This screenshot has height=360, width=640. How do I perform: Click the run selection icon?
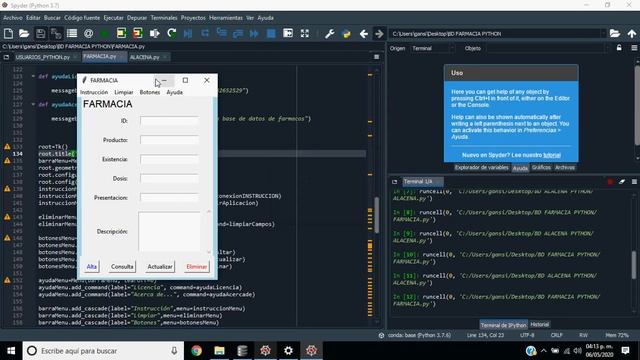[155, 33]
